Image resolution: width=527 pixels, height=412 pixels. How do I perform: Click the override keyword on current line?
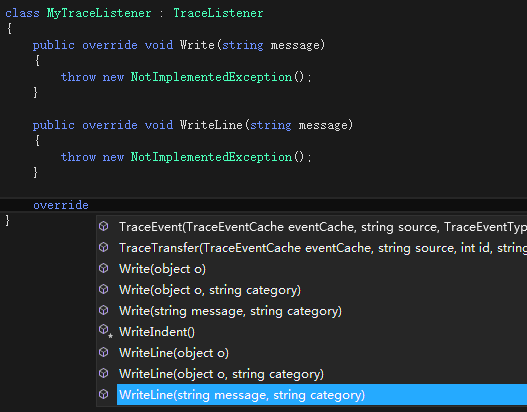coord(61,205)
